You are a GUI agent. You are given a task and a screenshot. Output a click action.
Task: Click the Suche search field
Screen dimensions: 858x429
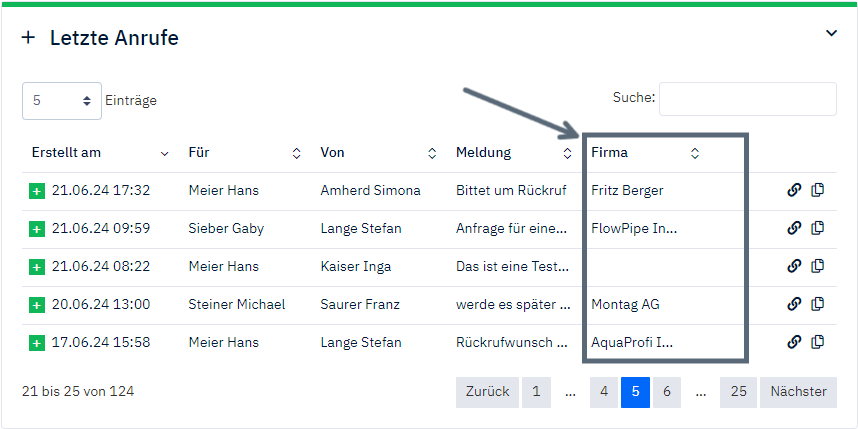pyautogui.click(x=747, y=98)
